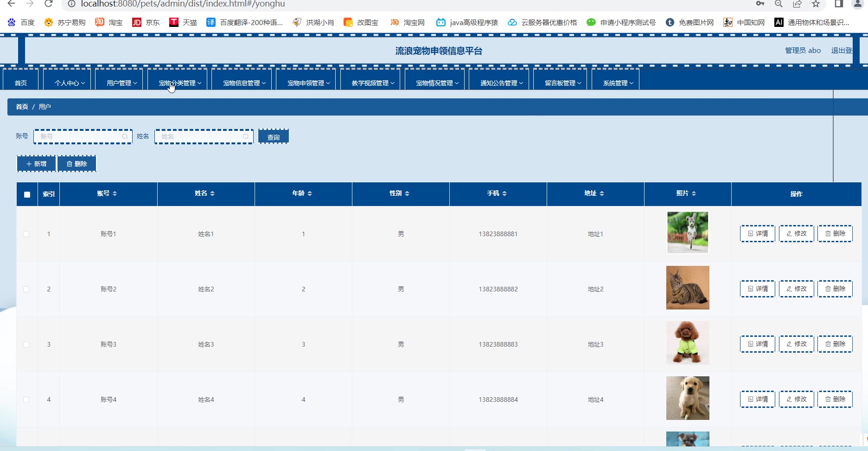The height and width of the screenshot is (451, 868).
Task: Expand the 用户管理 dropdown menu
Action: [122, 83]
